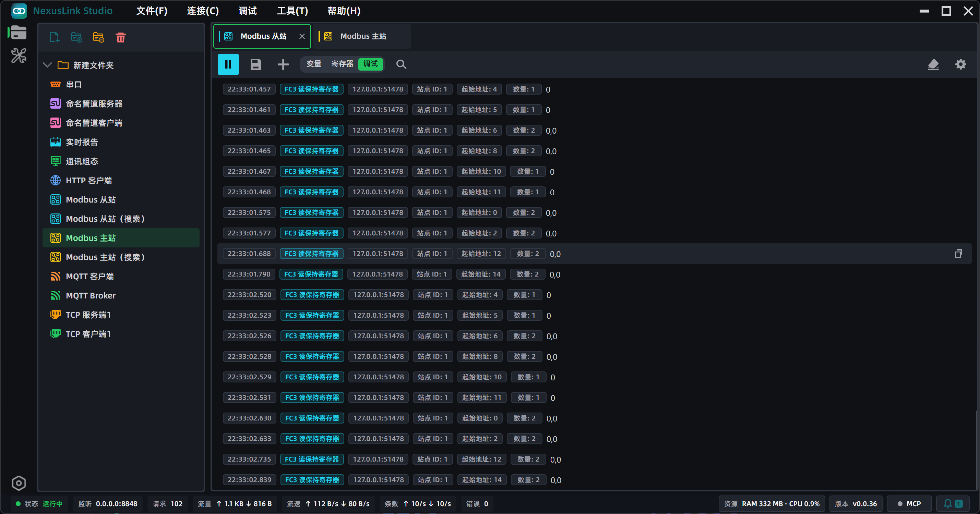Click 站点 ID: 1 in 22:33:01.790 row
Viewport: 980px width, 514px height.
click(431, 274)
